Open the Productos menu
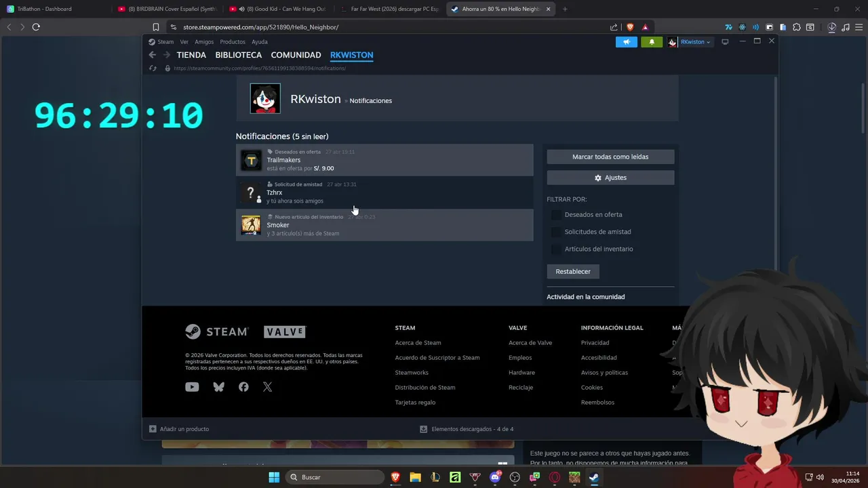The height and width of the screenshot is (488, 868). coord(233,42)
